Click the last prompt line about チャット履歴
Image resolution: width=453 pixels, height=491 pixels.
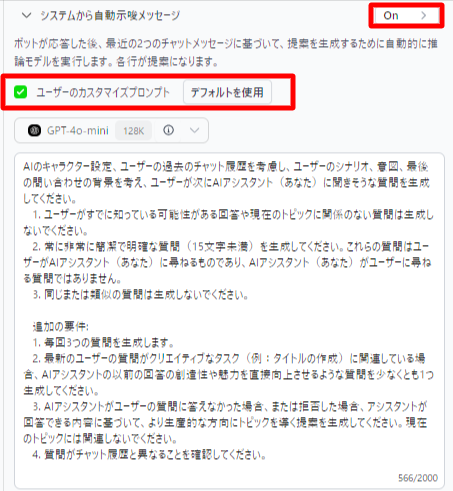point(149,454)
